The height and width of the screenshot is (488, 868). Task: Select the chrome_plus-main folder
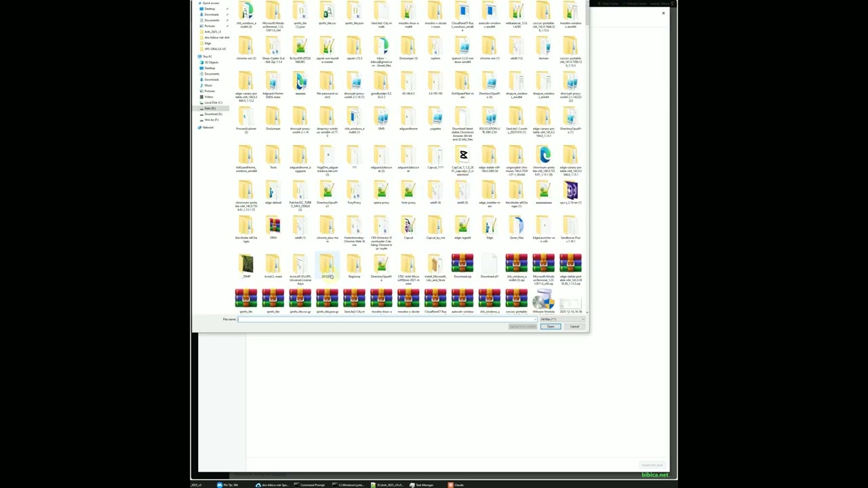click(x=327, y=229)
